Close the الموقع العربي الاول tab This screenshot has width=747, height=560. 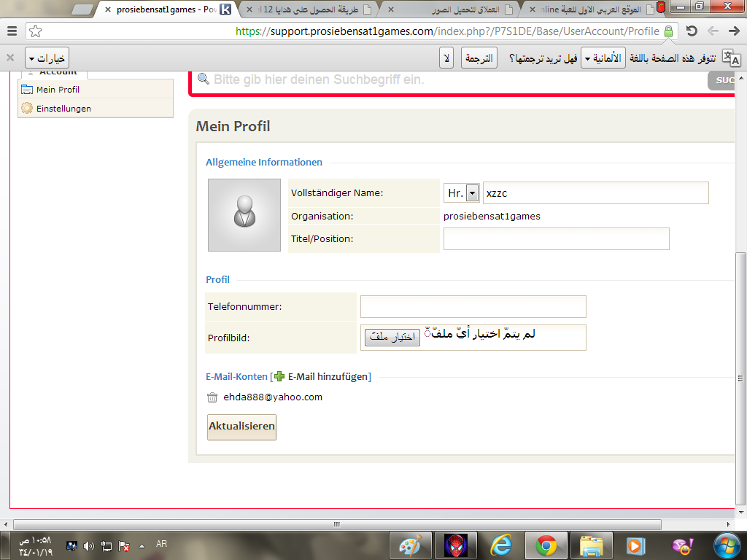pyautogui.click(x=533, y=9)
